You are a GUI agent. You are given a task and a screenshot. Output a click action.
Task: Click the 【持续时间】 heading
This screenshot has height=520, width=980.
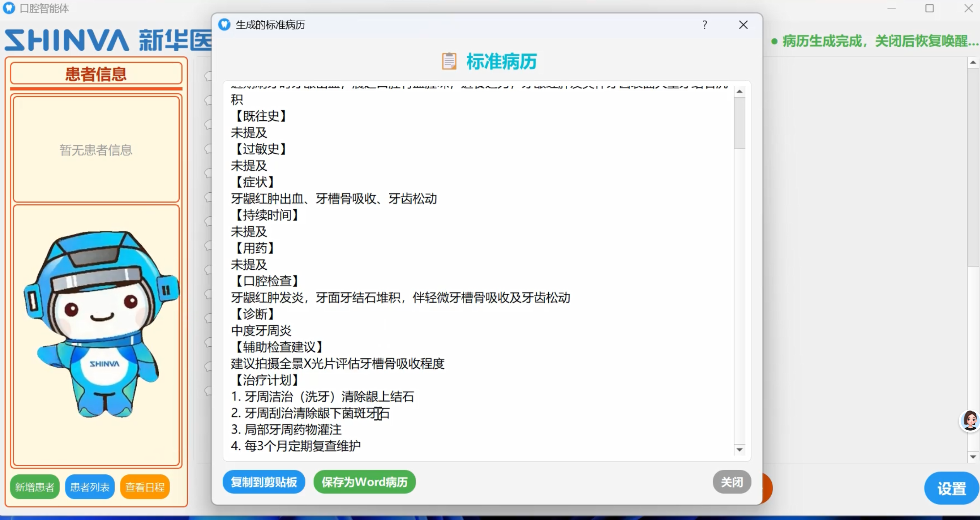267,215
